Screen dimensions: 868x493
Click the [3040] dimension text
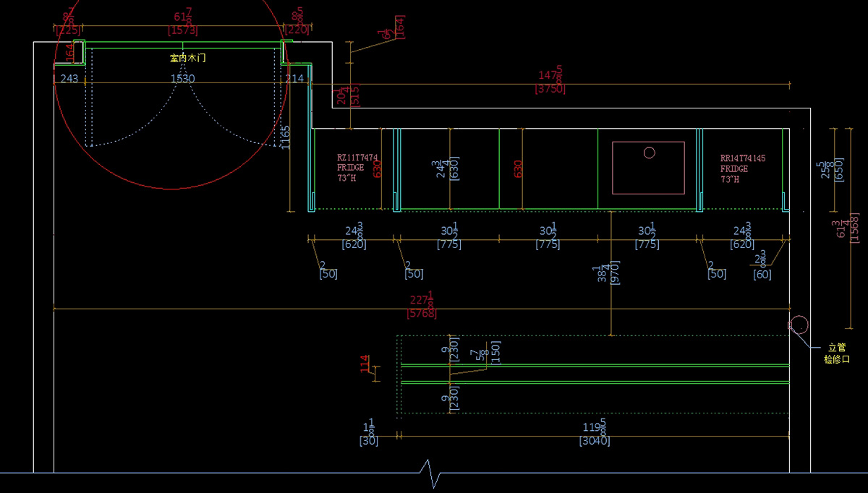coord(594,441)
